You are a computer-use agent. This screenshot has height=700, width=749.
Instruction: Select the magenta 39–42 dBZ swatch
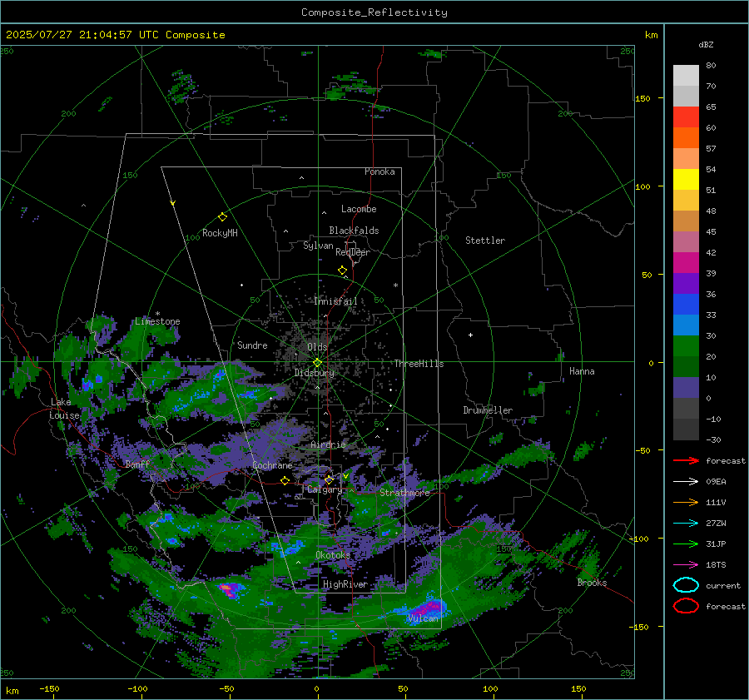point(686,263)
